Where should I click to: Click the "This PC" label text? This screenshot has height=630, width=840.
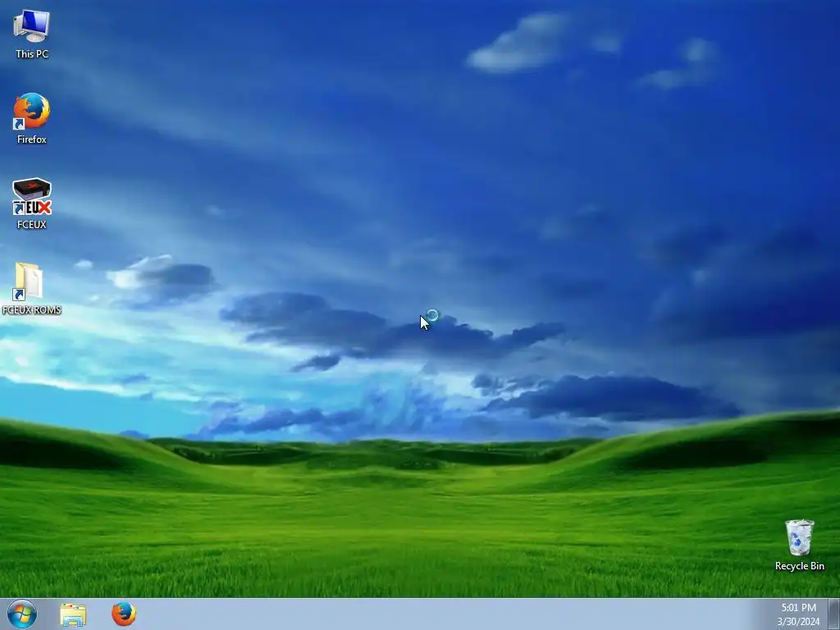pos(32,54)
